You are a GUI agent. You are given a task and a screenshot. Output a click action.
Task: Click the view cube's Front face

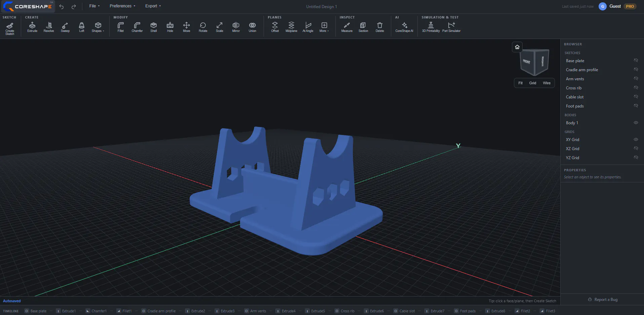(527, 62)
